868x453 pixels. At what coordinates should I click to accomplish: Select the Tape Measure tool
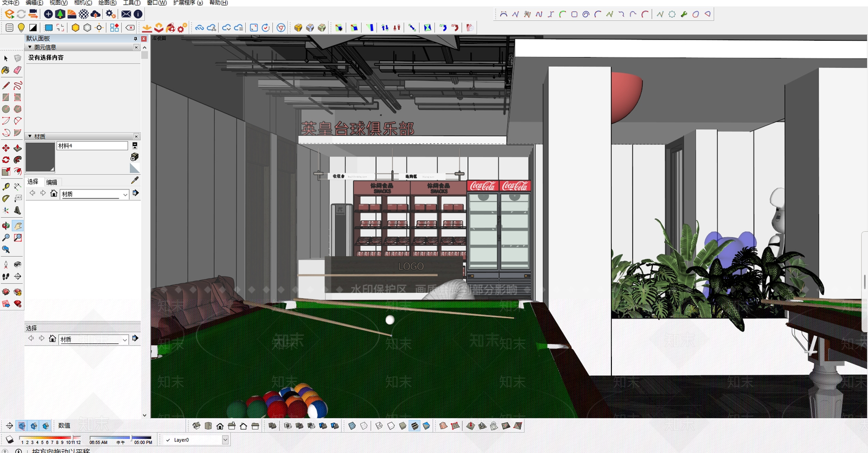point(5,186)
